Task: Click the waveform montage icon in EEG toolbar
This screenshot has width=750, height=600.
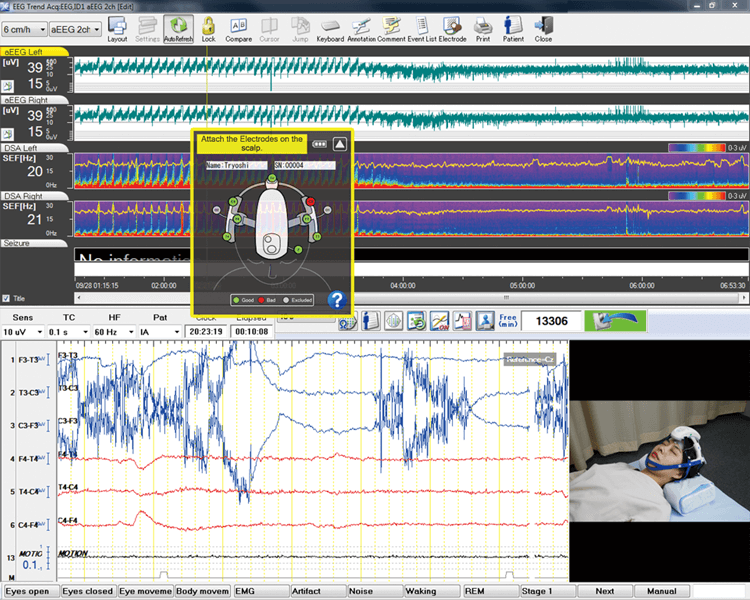Action: click(393, 321)
